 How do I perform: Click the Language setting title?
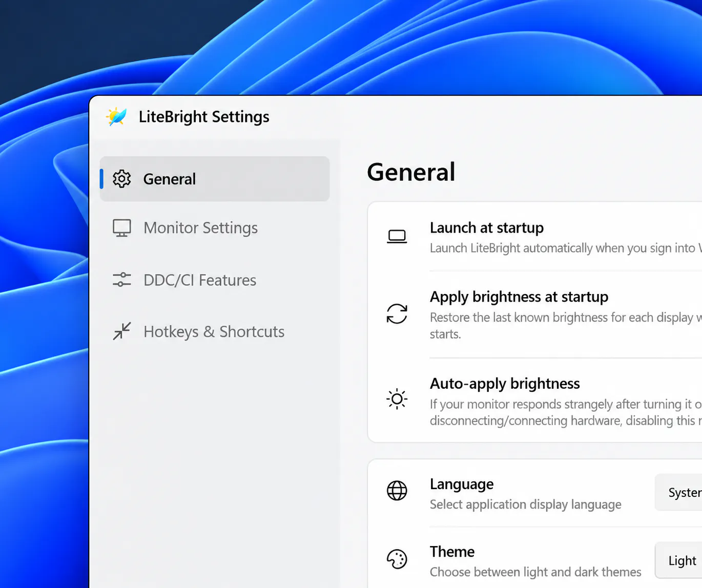462,485
